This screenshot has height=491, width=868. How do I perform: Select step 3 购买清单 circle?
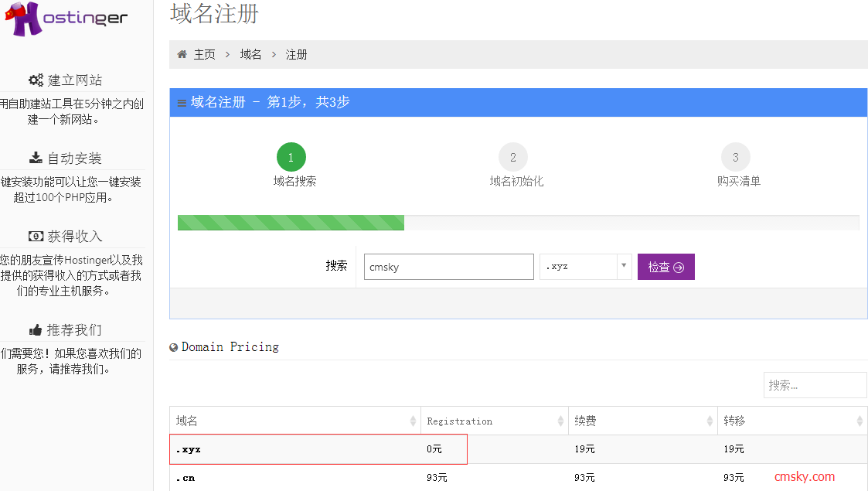tap(736, 156)
